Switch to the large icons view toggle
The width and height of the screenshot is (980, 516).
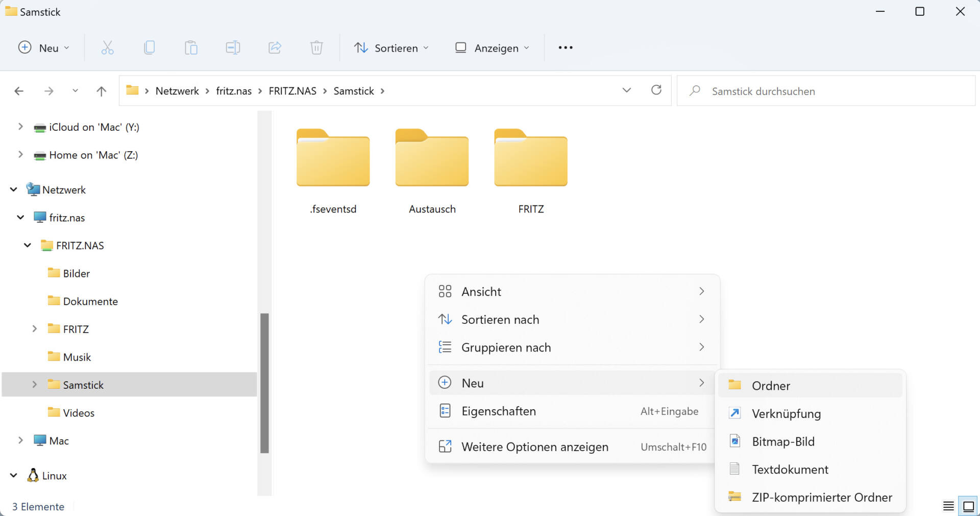point(968,506)
